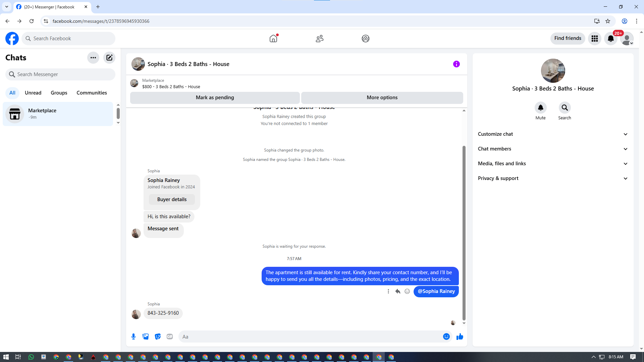Mute the chat with the bell icon
The height and width of the screenshot is (362, 644).
(541, 108)
